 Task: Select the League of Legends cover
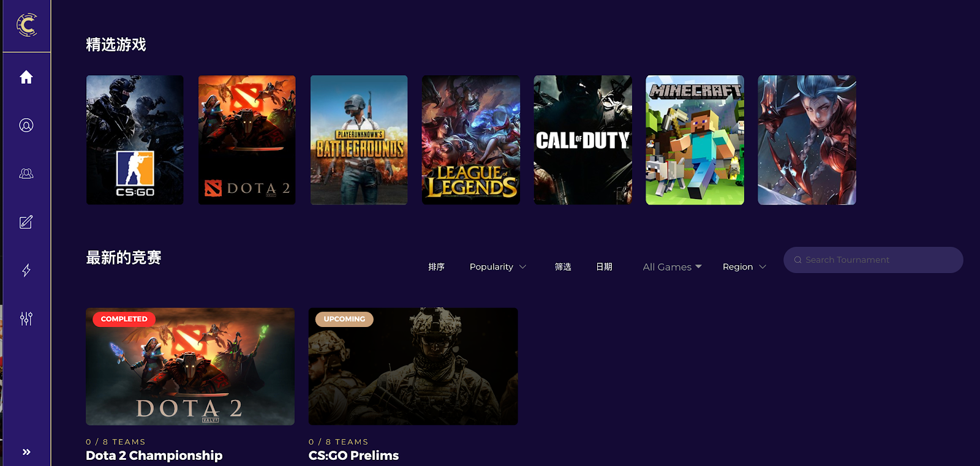[x=471, y=140]
